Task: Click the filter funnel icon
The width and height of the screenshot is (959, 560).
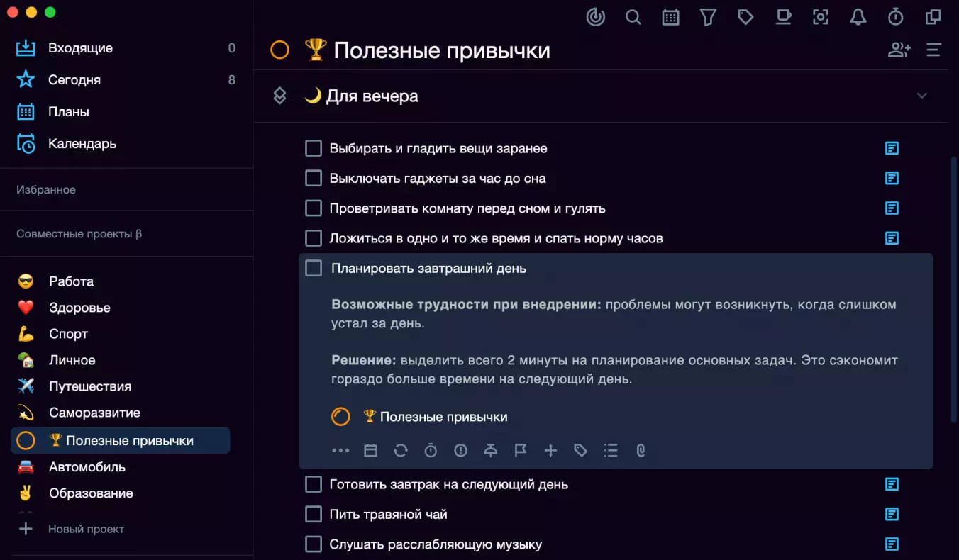Action: click(708, 17)
